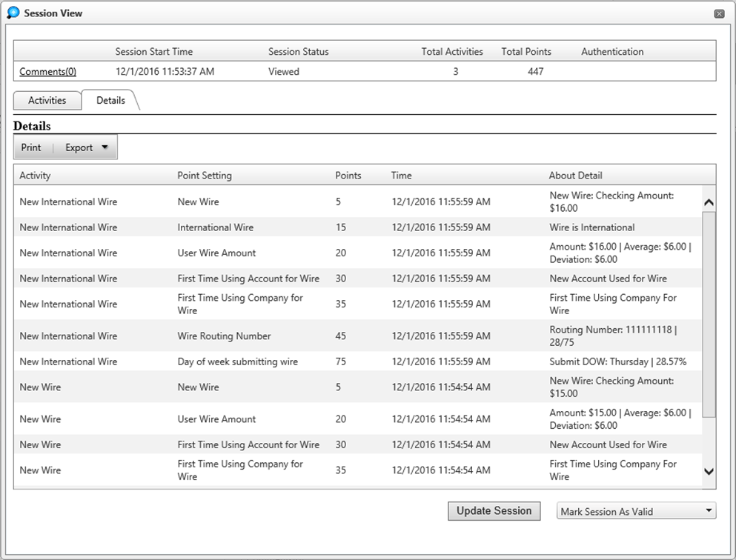The image size is (736, 560).
Task: Open the Comments(0) link
Action: point(47,72)
